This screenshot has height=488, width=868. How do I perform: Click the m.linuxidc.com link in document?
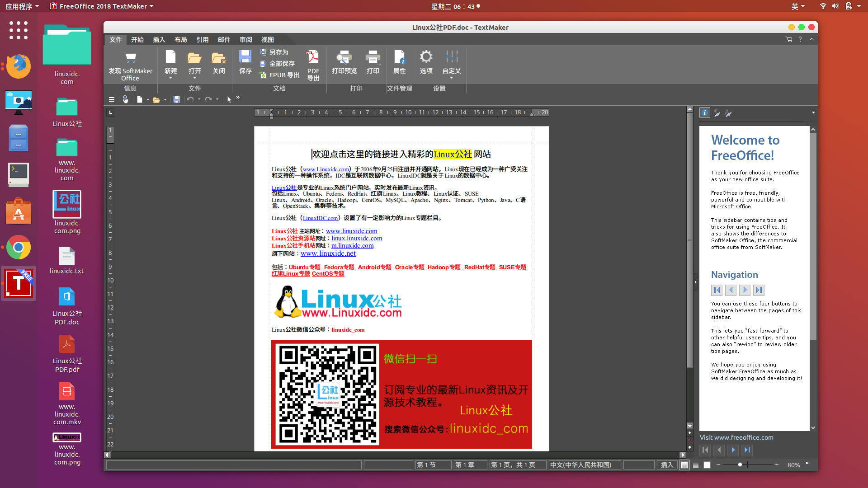[x=353, y=245]
